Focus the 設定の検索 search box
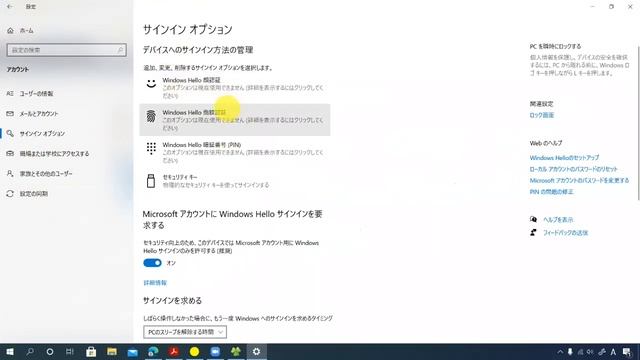This screenshot has height=360, width=640. pos(67,50)
